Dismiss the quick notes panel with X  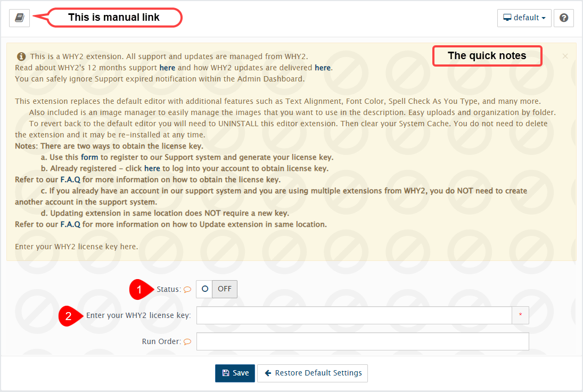point(565,56)
